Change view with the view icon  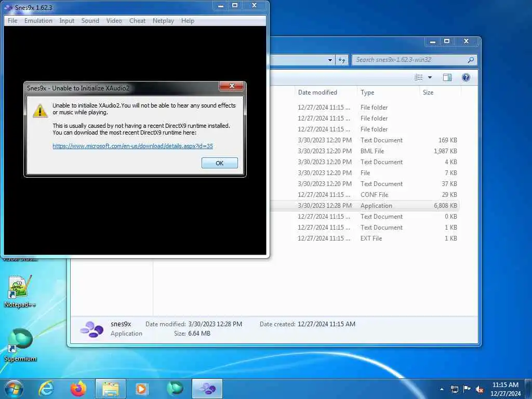tap(419, 78)
